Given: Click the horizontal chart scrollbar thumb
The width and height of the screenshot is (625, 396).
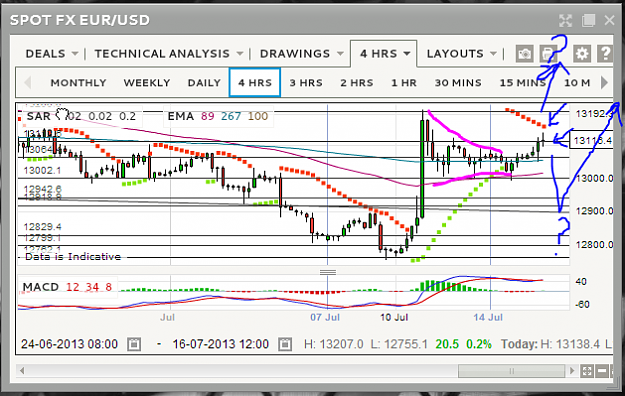Looking at the screenshot, I should click(511, 371).
